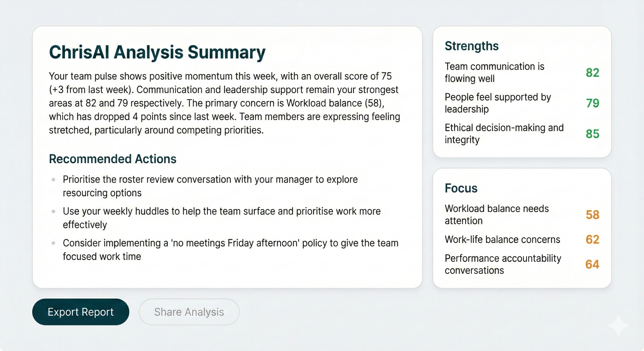Image resolution: width=644 pixels, height=351 pixels.
Task: Open Workload balance needs attention item
Action: [x=496, y=215]
